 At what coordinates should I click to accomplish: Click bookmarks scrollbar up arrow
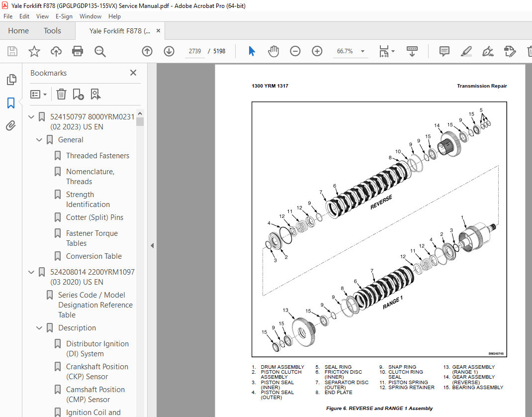point(140,113)
